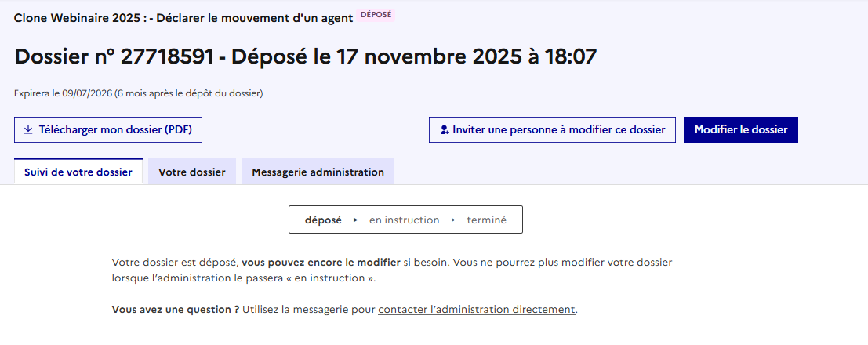Go to the Messagerie administration tab
This screenshot has width=868, height=345.
pyautogui.click(x=318, y=172)
